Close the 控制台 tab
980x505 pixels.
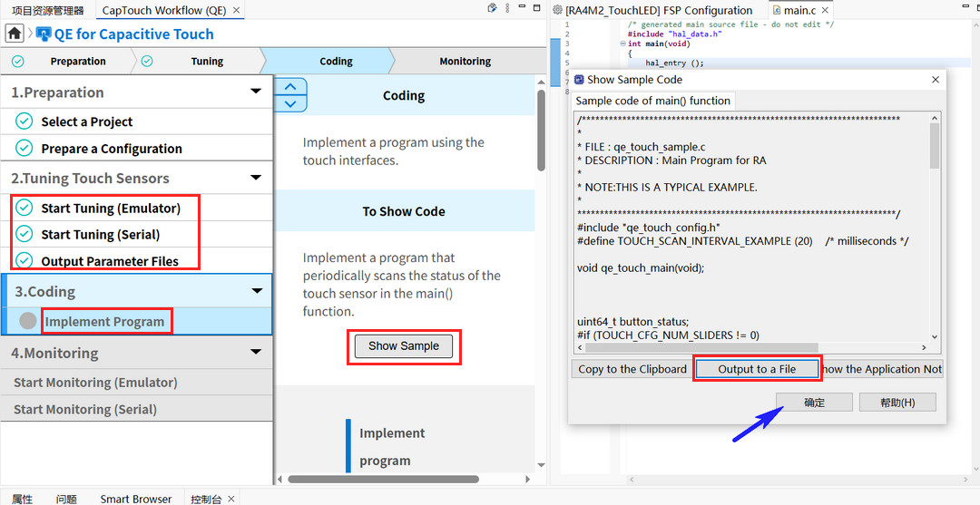pos(230,499)
